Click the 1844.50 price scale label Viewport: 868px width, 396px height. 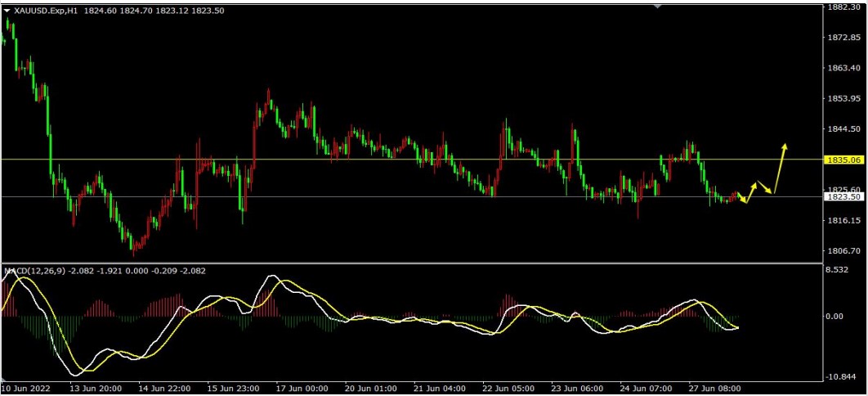(x=844, y=129)
